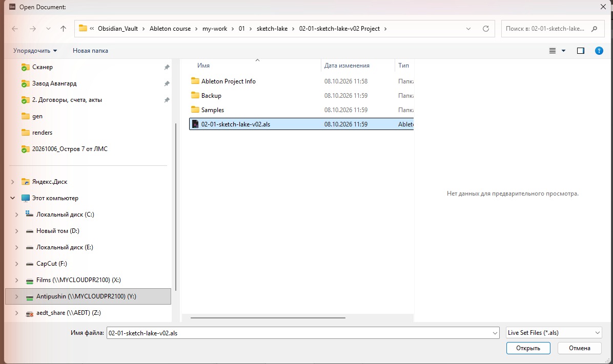The width and height of the screenshot is (613, 364).
Task: Sort by the Тип column header
Action: (404, 65)
